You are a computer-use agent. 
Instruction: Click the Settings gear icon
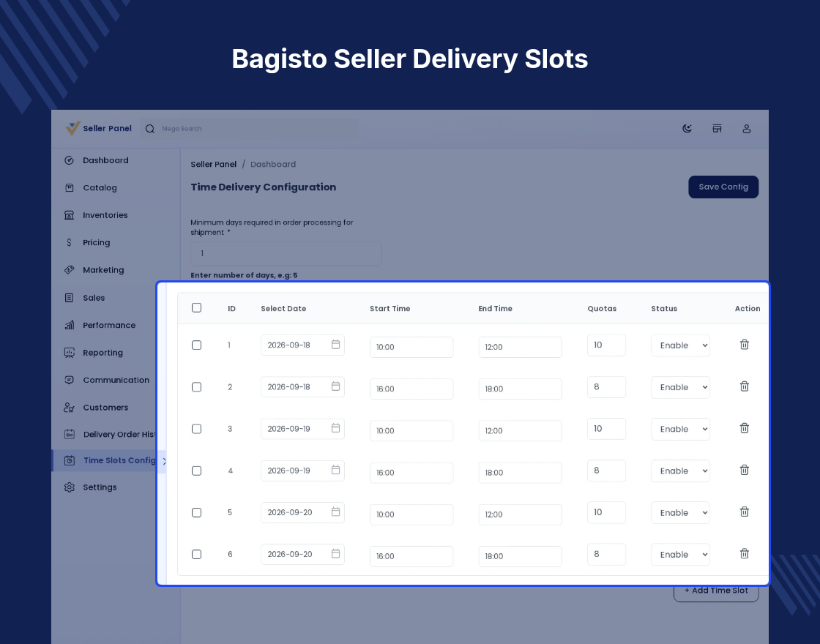69,487
